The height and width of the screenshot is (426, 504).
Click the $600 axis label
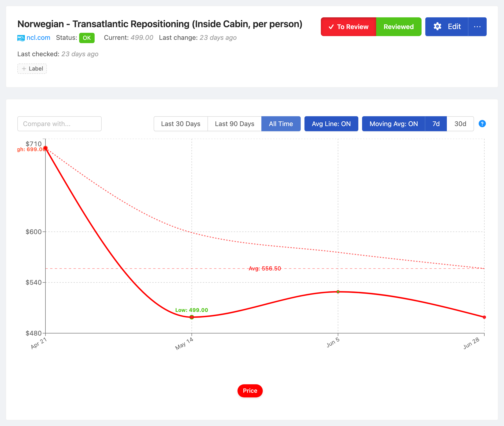click(x=34, y=232)
